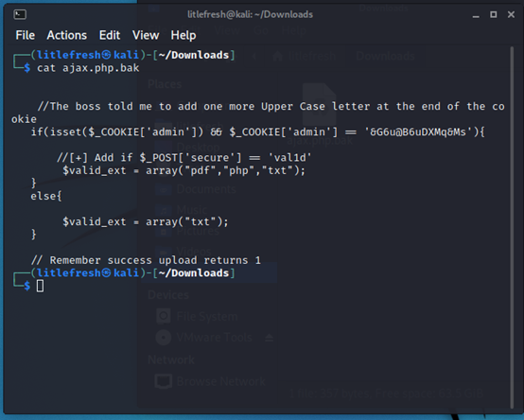Open the Help menu
Viewport: 524px width, 420px height.
point(183,35)
